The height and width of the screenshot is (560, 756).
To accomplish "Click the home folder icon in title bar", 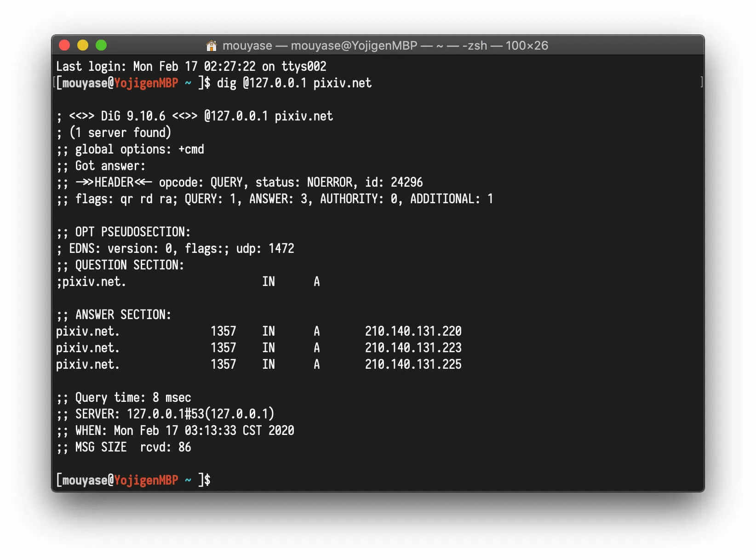I will tap(211, 46).
